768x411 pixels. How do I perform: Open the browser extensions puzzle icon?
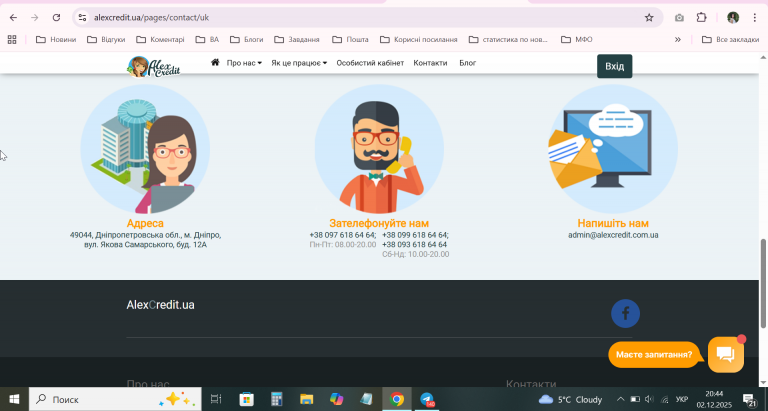701,18
